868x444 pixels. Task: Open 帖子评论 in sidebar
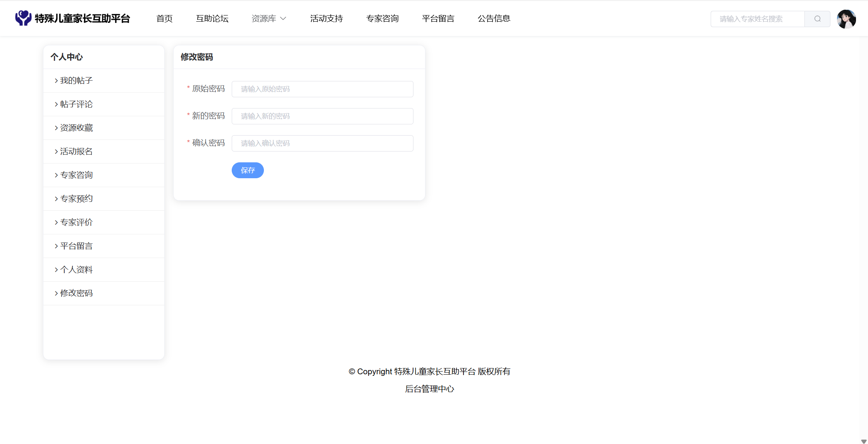click(x=76, y=104)
